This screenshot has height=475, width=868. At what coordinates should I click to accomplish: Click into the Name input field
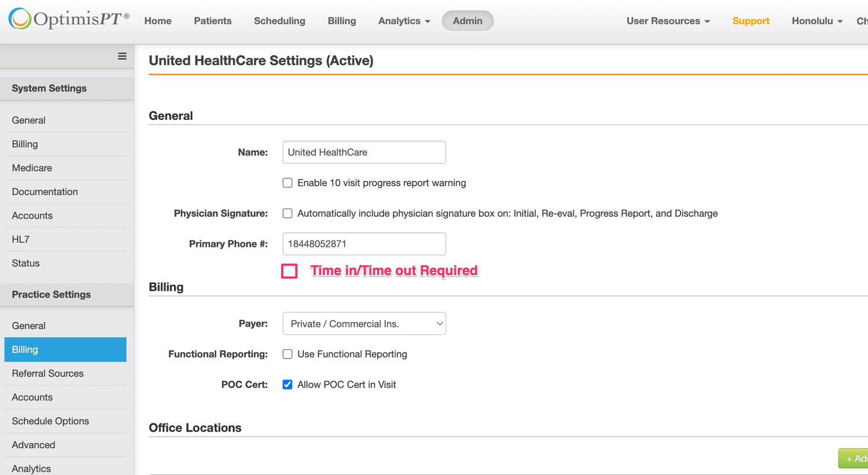(x=364, y=152)
